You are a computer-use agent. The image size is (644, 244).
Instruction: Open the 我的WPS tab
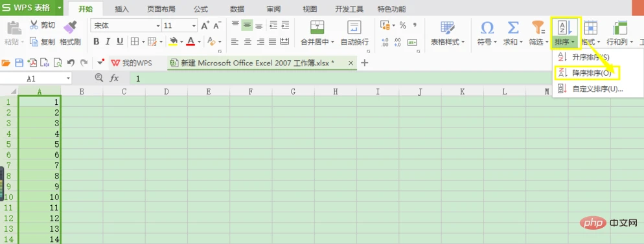[x=132, y=63]
